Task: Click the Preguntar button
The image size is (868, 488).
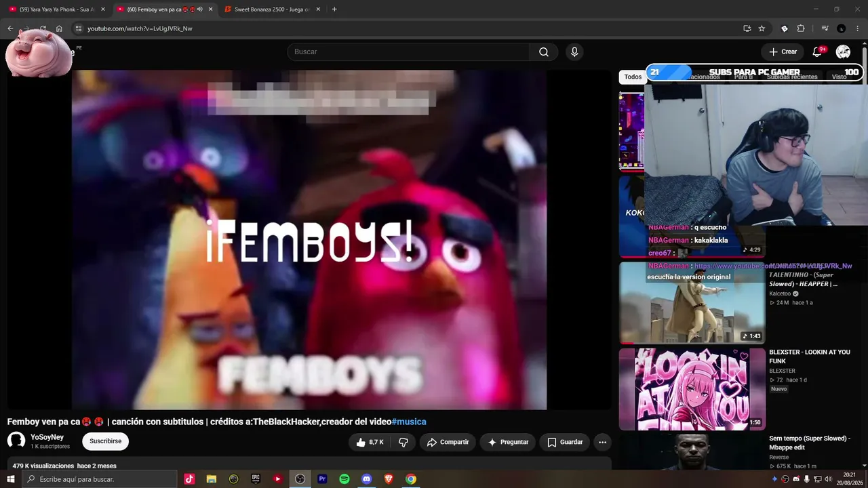Action: [507, 442]
